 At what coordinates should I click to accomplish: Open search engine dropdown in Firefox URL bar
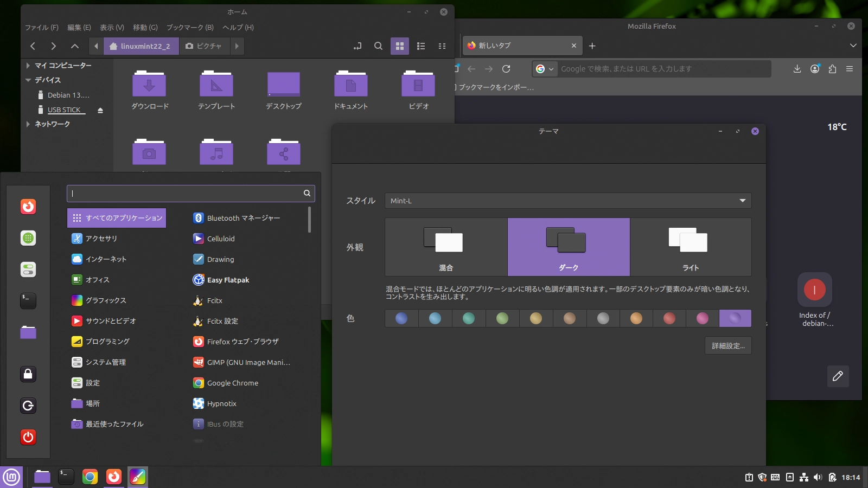click(x=545, y=69)
